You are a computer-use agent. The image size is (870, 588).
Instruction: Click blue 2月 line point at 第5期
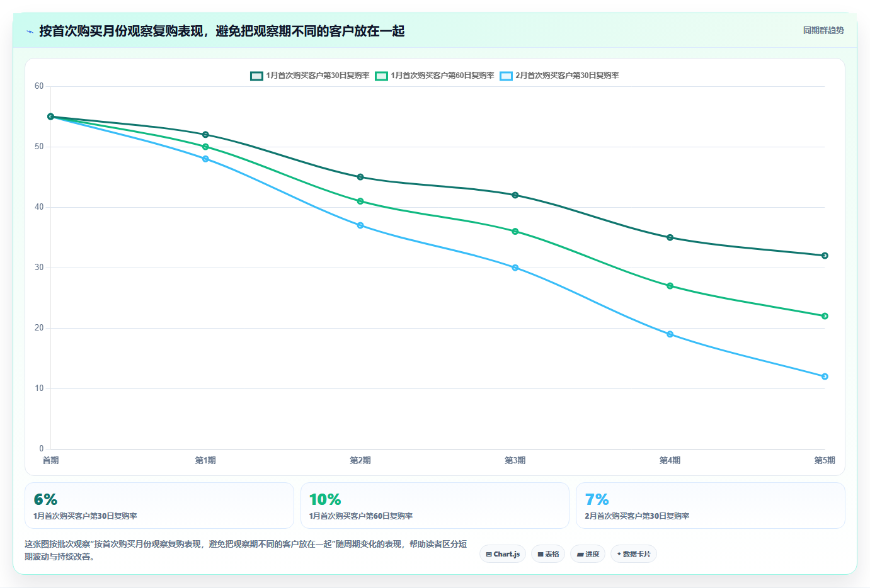click(825, 376)
